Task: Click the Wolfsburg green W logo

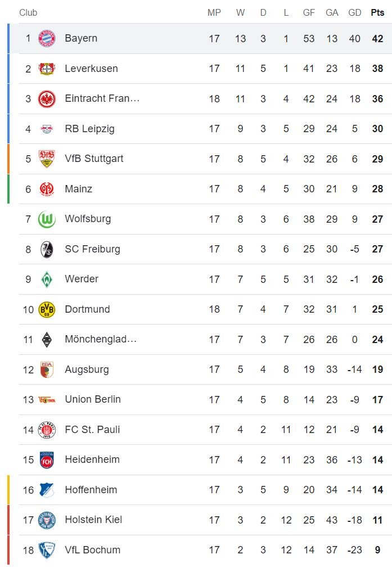Action: [47, 219]
